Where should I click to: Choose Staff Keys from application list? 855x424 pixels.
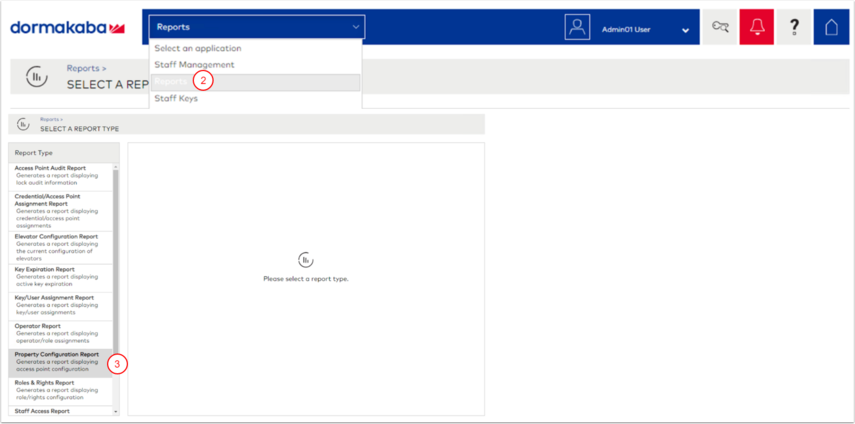point(176,98)
